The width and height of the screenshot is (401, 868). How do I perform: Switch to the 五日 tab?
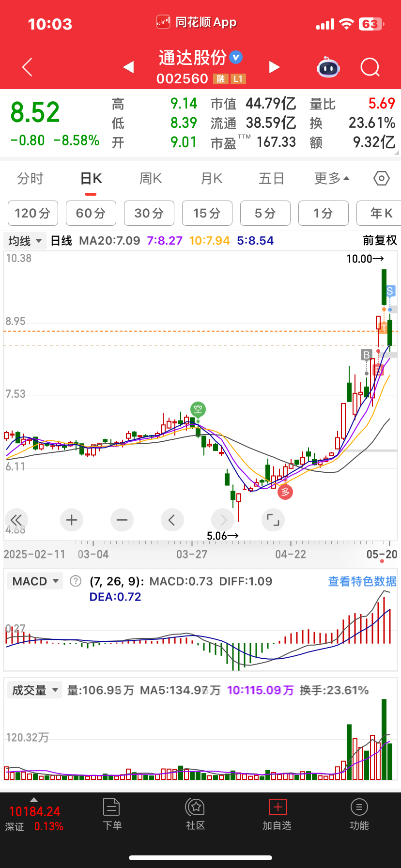tap(271, 179)
